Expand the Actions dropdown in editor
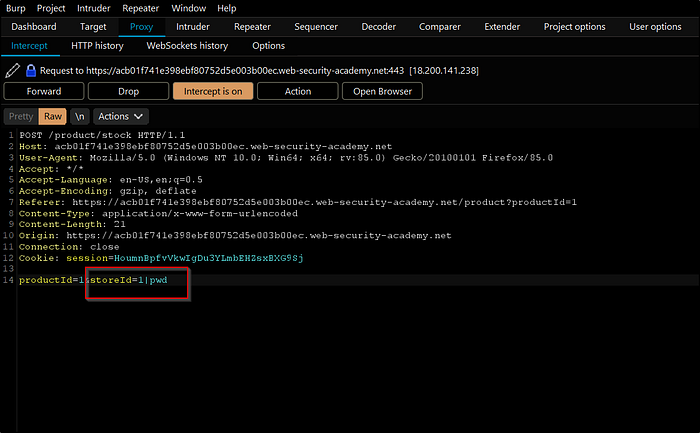 click(x=121, y=117)
